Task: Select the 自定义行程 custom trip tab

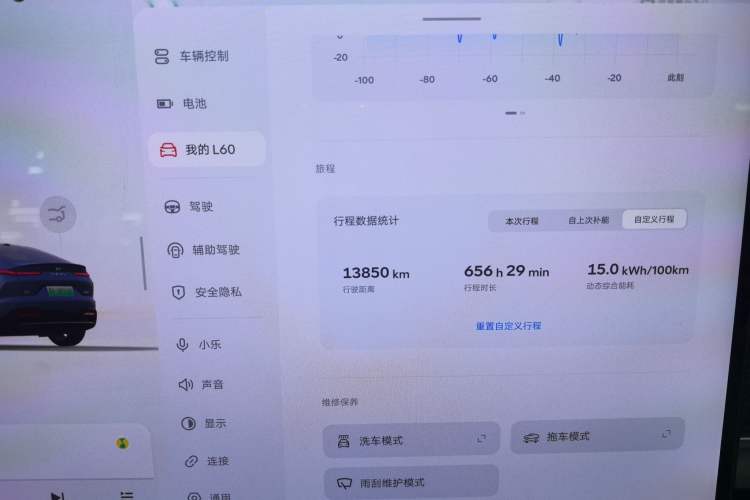Action: [x=654, y=220]
